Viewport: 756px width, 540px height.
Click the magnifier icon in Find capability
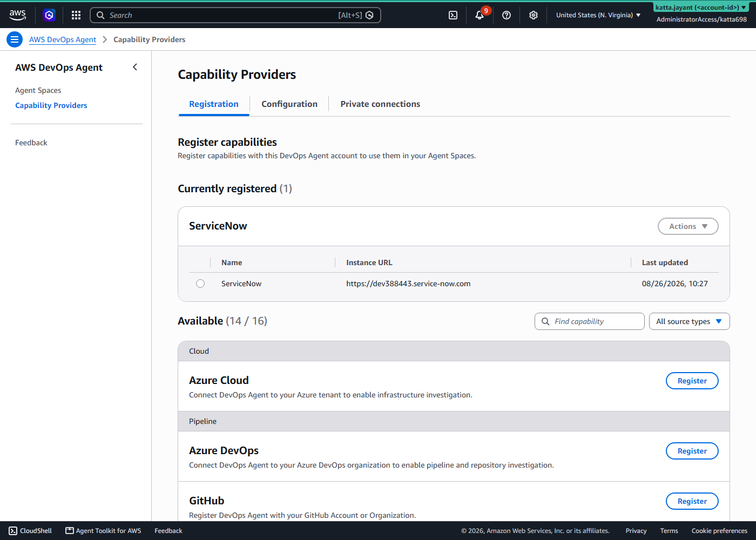pos(545,321)
